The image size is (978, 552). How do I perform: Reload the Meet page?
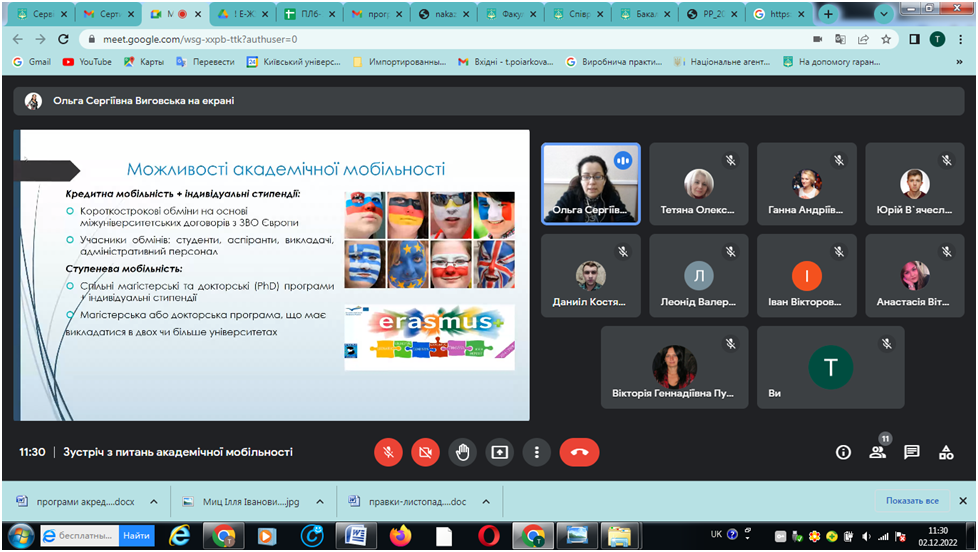tap(63, 39)
